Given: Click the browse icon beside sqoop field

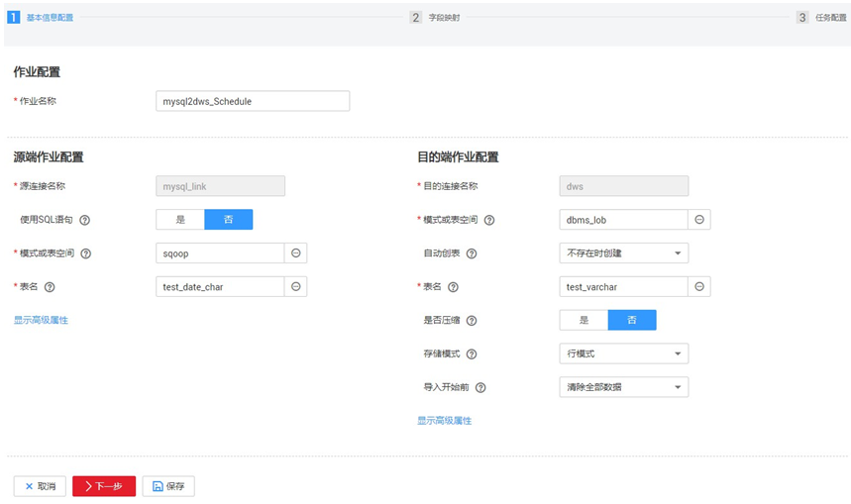Looking at the screenshot, I should [x=295, y=253].
